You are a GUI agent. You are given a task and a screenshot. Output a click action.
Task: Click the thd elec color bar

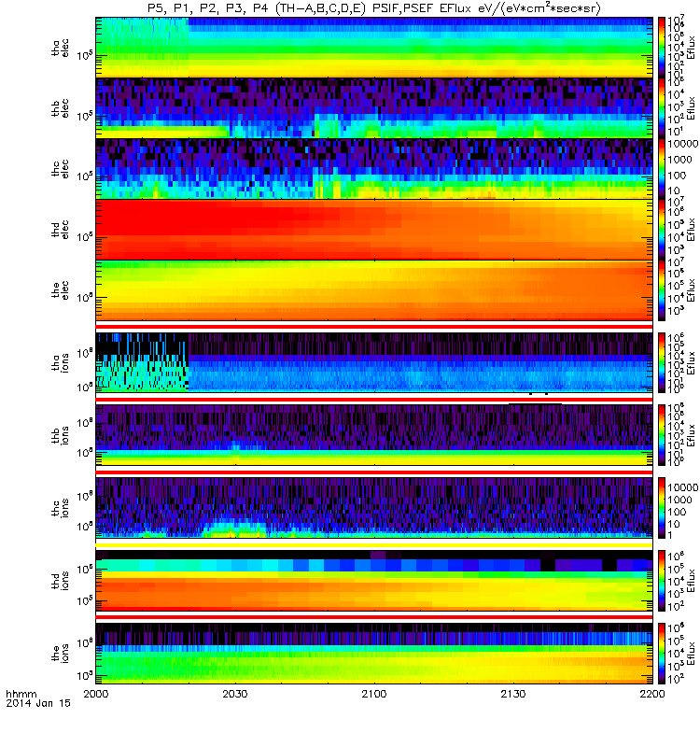click(662, 229)
